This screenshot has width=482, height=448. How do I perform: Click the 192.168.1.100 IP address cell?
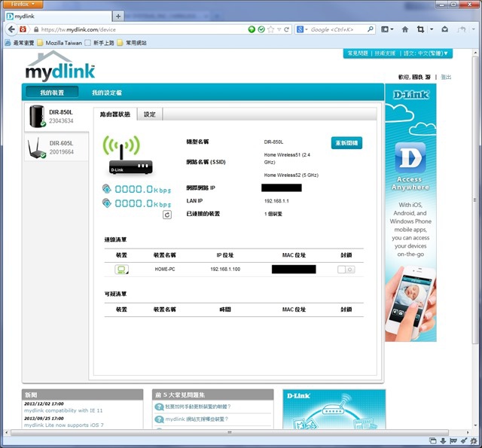(225, 270)
